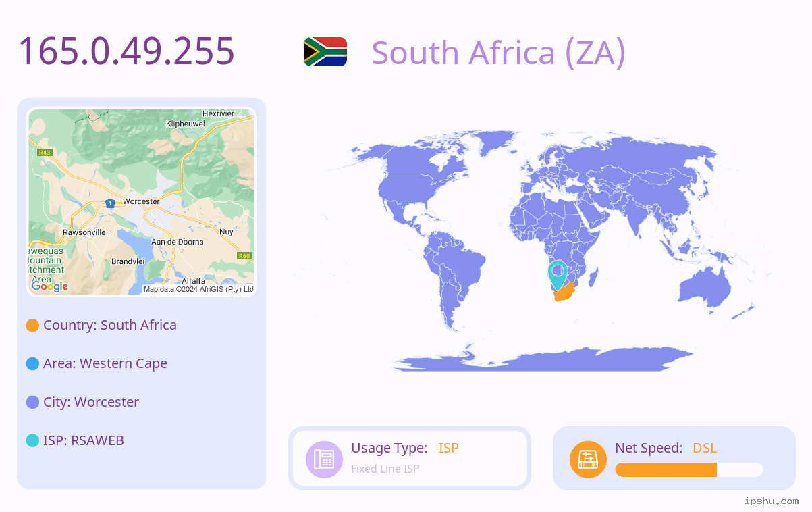Click the R60 road marker on map
This screenshot has height=512, width=812.
tap(244, 256)
